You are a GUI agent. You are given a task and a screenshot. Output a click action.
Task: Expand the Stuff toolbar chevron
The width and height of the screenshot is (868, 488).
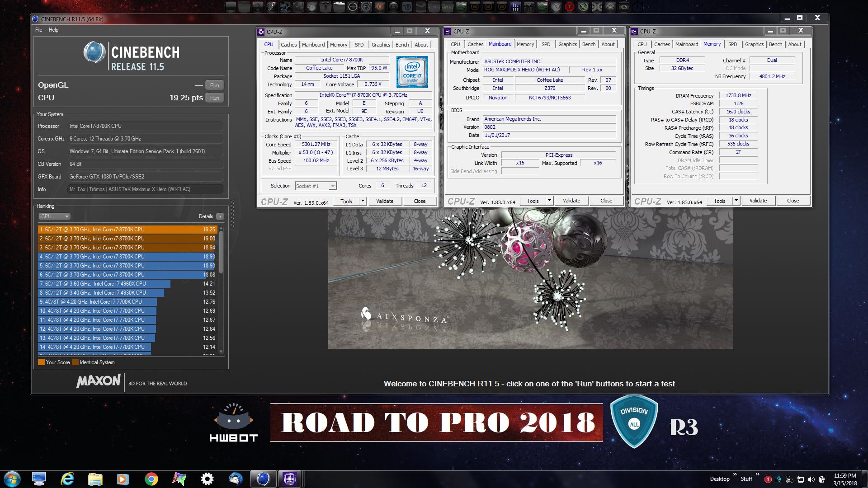[x=758, y=475]
